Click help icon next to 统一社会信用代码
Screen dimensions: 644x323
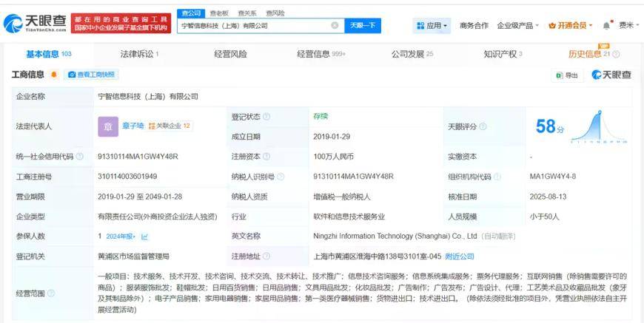point(80,157)
